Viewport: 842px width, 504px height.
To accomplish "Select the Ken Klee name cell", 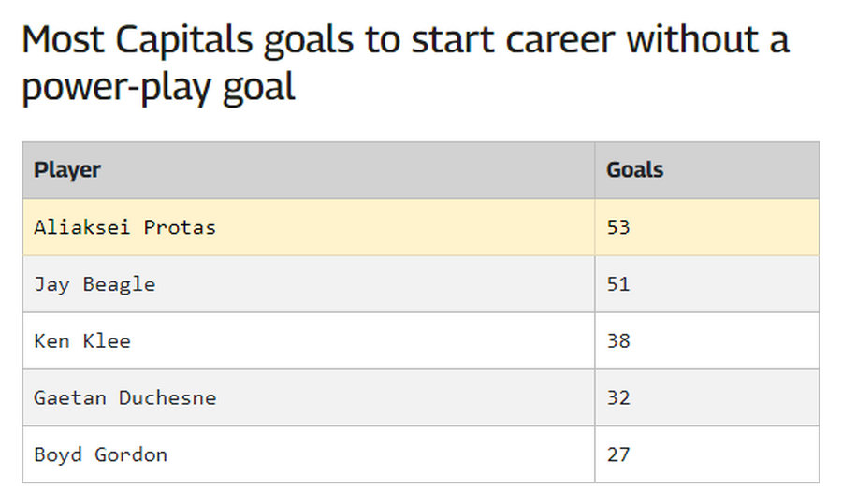I will pos(82,341).
